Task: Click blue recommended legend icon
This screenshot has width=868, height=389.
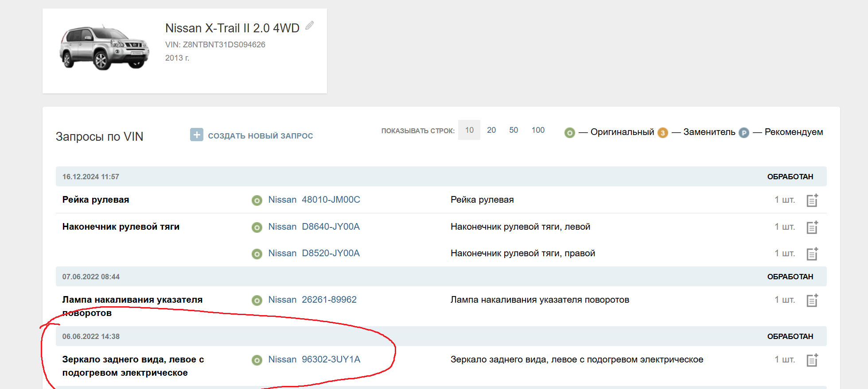Action: click(743, 133)
